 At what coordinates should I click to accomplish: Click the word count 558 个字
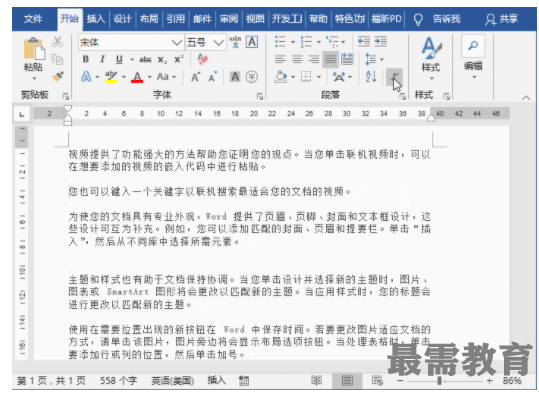[119, 381]
